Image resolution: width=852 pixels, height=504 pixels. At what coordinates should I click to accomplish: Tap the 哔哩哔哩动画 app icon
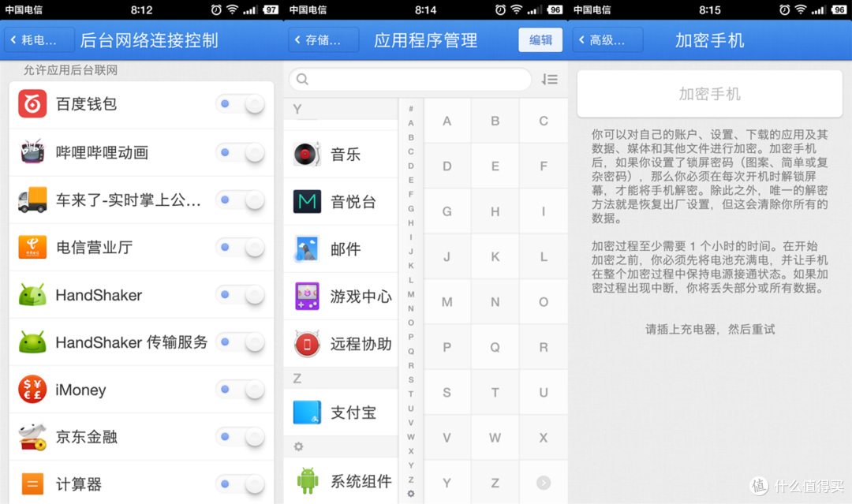click(32, 152)
